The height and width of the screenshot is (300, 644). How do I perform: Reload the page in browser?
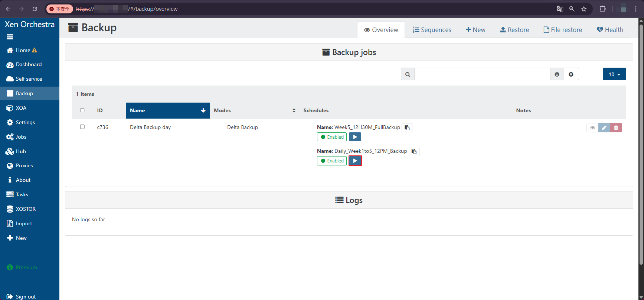[x=35, y=9]
